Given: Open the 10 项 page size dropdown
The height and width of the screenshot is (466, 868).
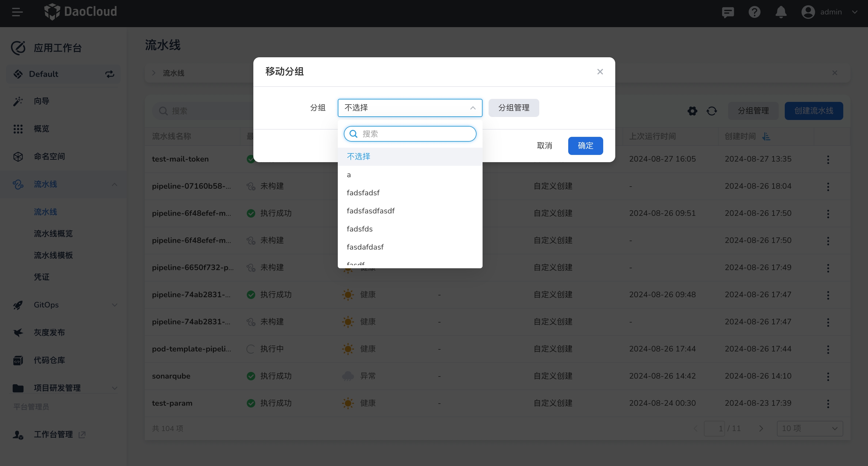Looking at the screenshot, I should pos(809,428).
